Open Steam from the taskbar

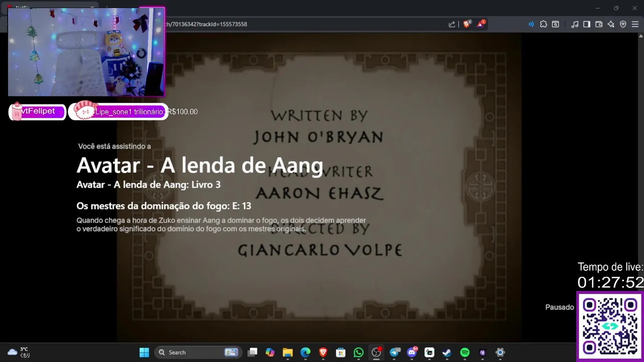click(447, 352)
